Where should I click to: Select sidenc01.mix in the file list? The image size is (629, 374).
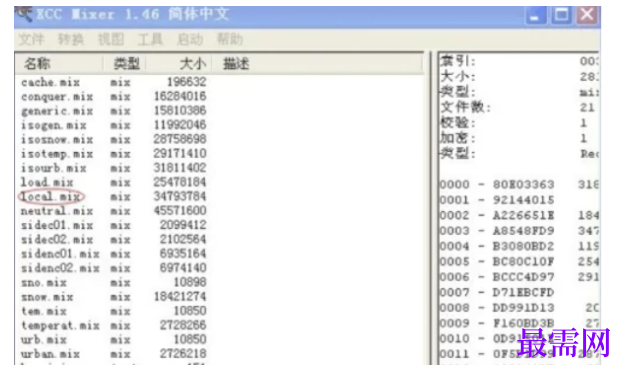[60, 254]
